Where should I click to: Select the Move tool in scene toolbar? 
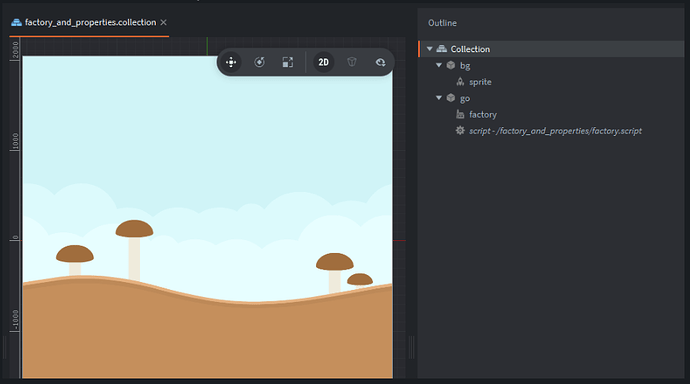(231, 62)
